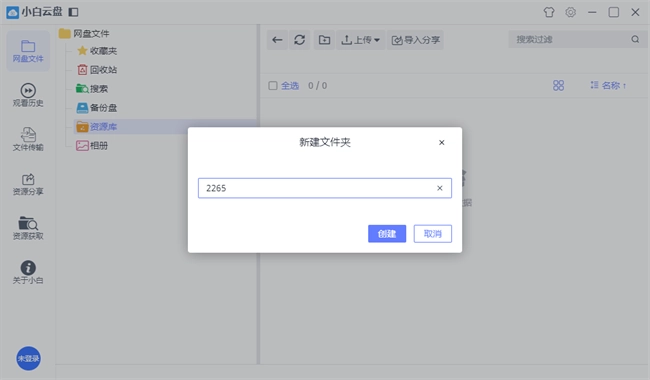Click the 全选 text link
This screenshot has width=650, height=380.
pos(290,86)
